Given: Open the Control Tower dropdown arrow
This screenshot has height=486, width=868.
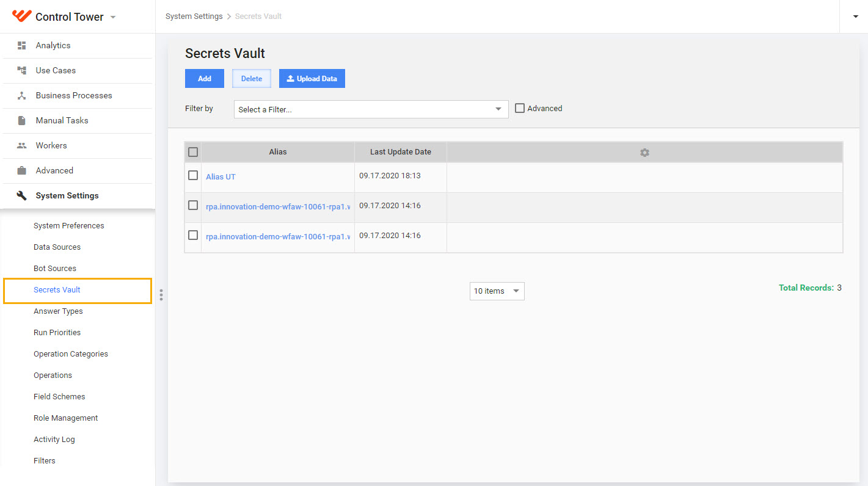Looking at the screenshot, I should [113, 17].
